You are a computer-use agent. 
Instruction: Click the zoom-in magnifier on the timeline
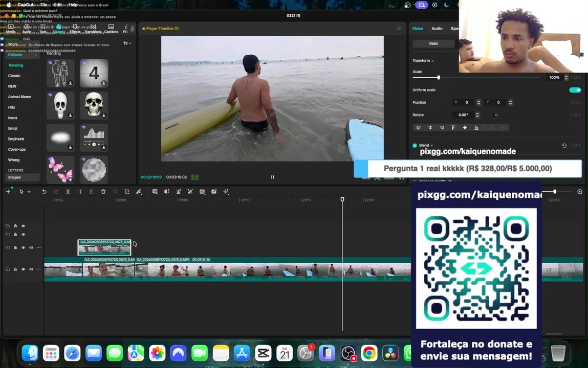(x=580, y=192)
